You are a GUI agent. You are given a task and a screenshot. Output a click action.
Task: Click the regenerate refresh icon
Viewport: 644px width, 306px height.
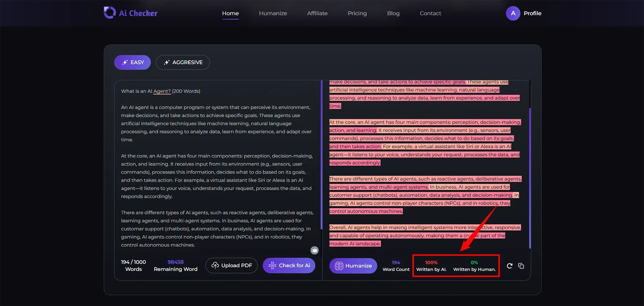(x=509, y=266)
